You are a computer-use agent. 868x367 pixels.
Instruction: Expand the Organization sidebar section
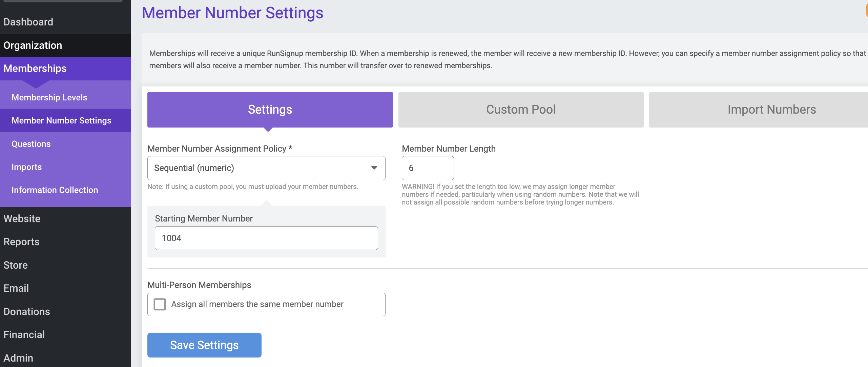tap(33, 45)
